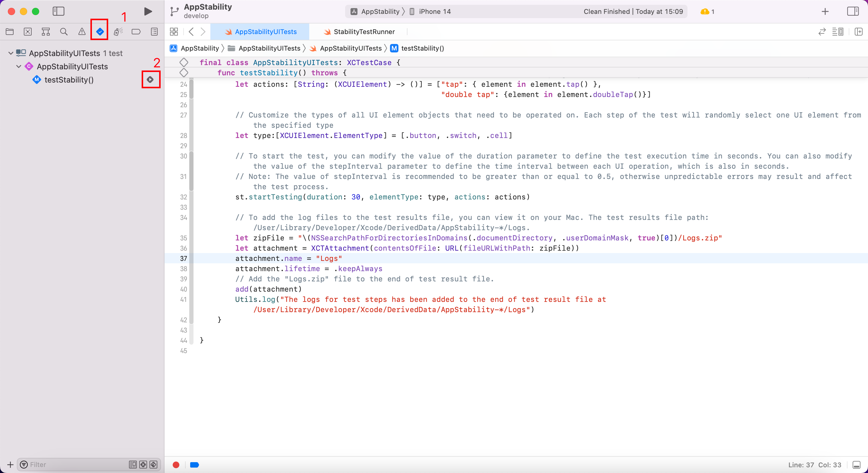Toggle showing tests in the current scheme only
Image resolution: width=868 pixels, height=473 pixels.
[x=133, y=465]
